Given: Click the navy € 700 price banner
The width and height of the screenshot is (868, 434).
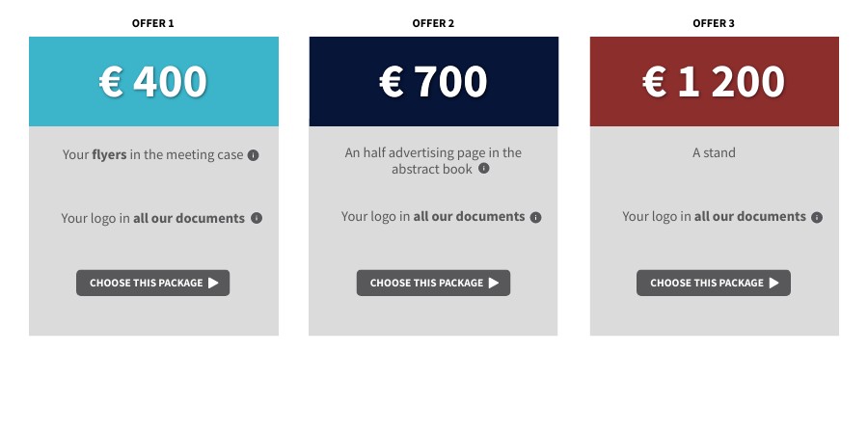Looking at the screenshot, I should click(433, 82).
